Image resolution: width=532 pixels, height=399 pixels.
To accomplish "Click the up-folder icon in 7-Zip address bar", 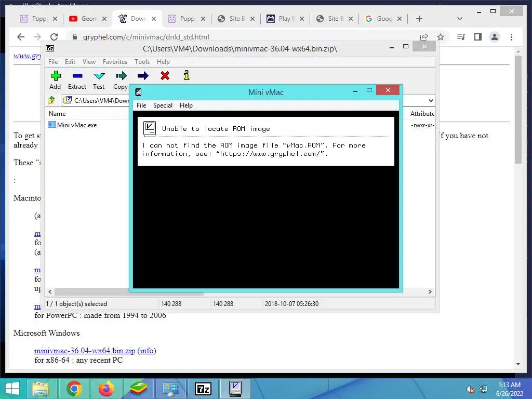I will pyautogui.click(x=51, y=100).
